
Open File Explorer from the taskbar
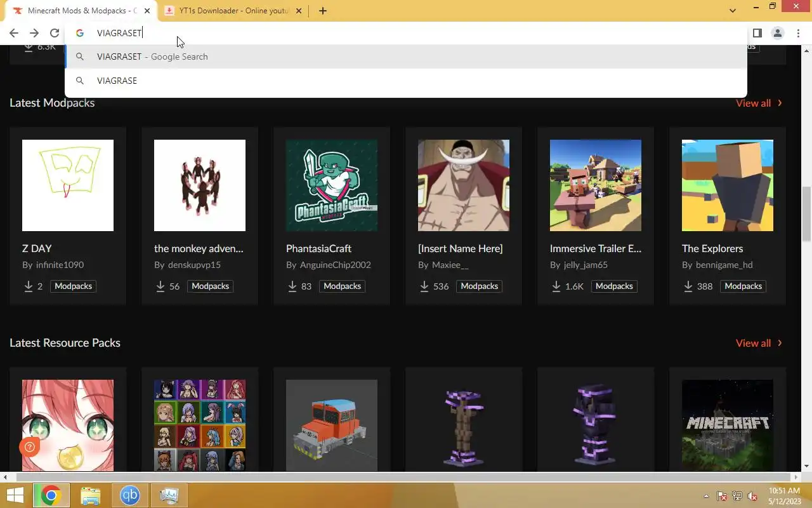pyautogui.click(x=91, y=495)
